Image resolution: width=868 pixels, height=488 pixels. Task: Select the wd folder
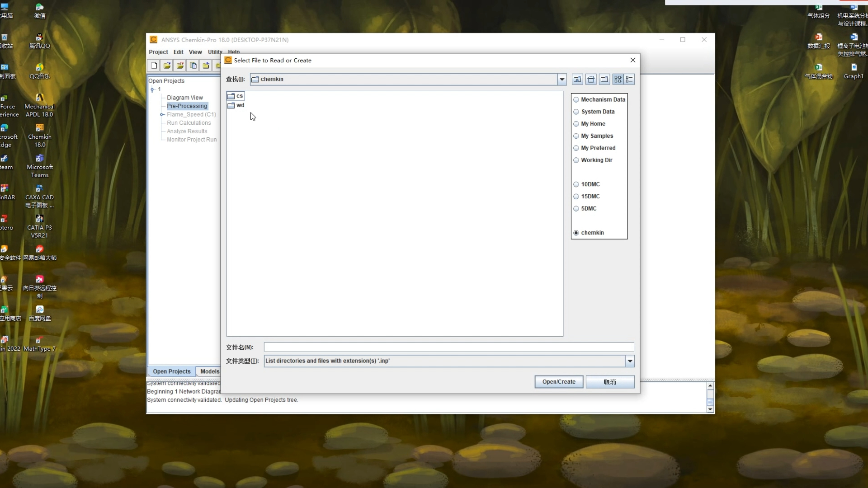[236, 105]
